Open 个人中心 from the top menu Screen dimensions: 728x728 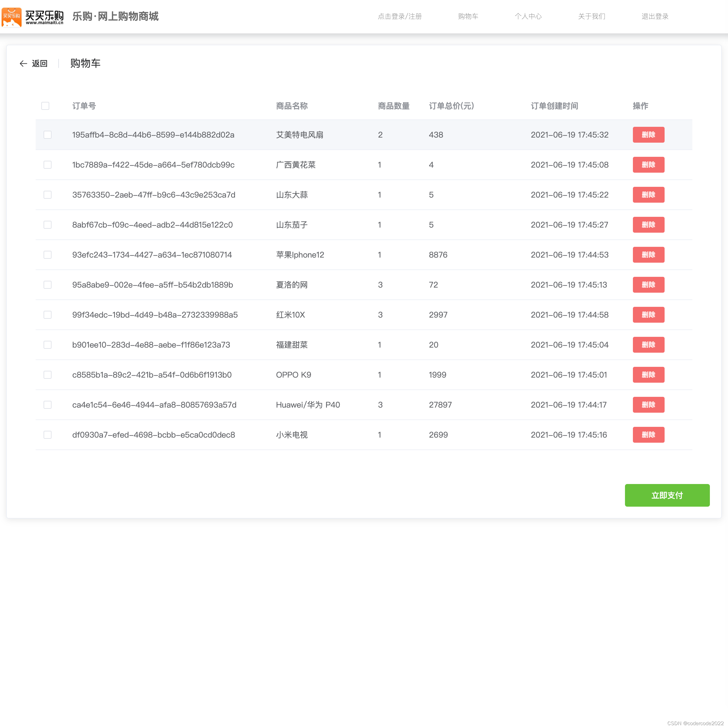pos(528,16)
